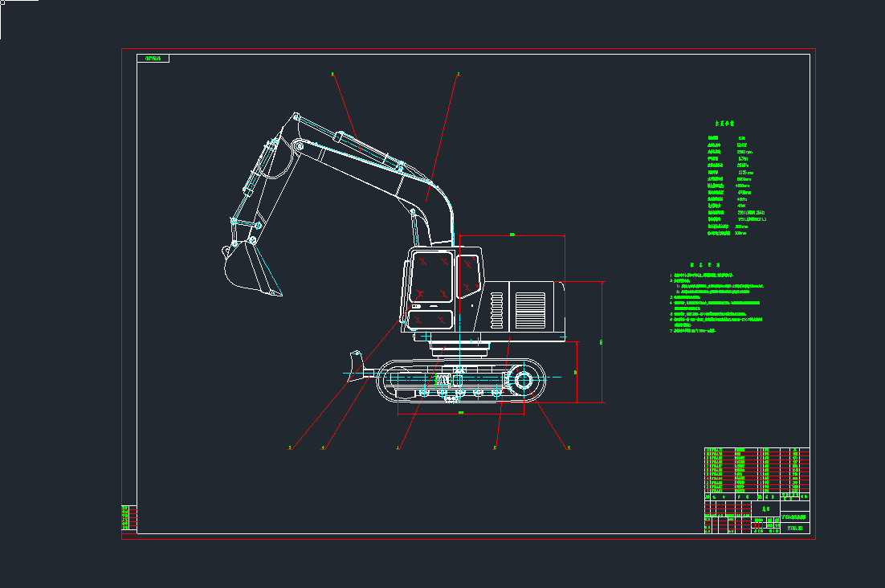Click the top row of the parts list

click(x=757, y=450)
